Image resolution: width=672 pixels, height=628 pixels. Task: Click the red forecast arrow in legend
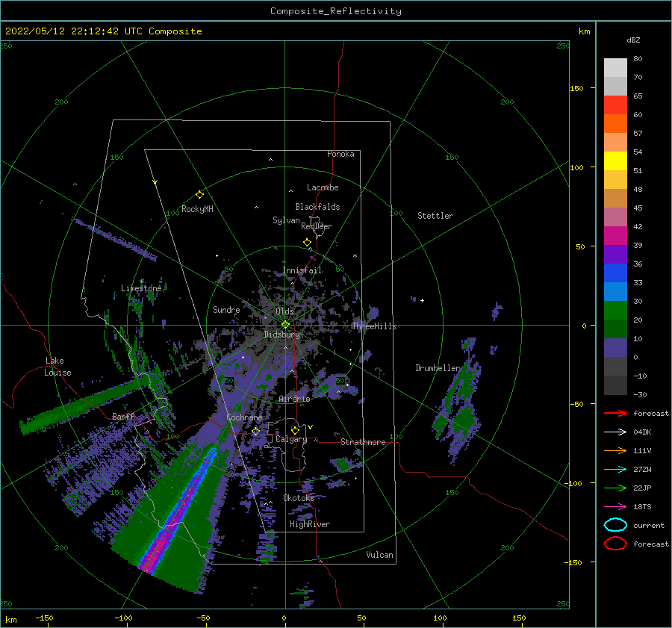pyautogui.click(x=615, y=413)
